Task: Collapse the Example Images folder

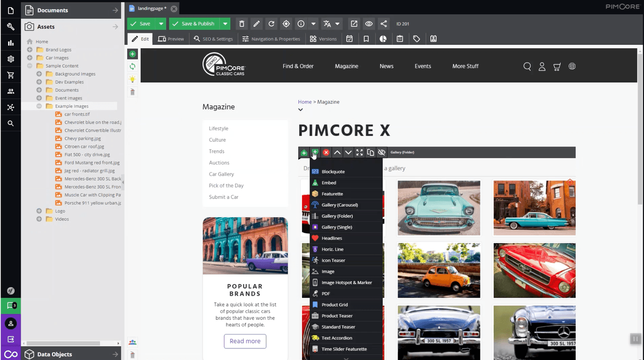Action: [39, 106]
